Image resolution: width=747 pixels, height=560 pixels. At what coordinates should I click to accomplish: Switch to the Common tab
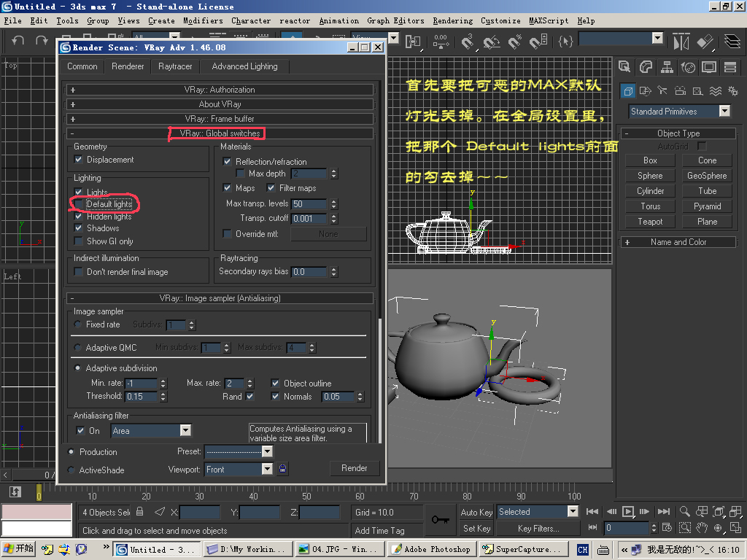[82, 66]
